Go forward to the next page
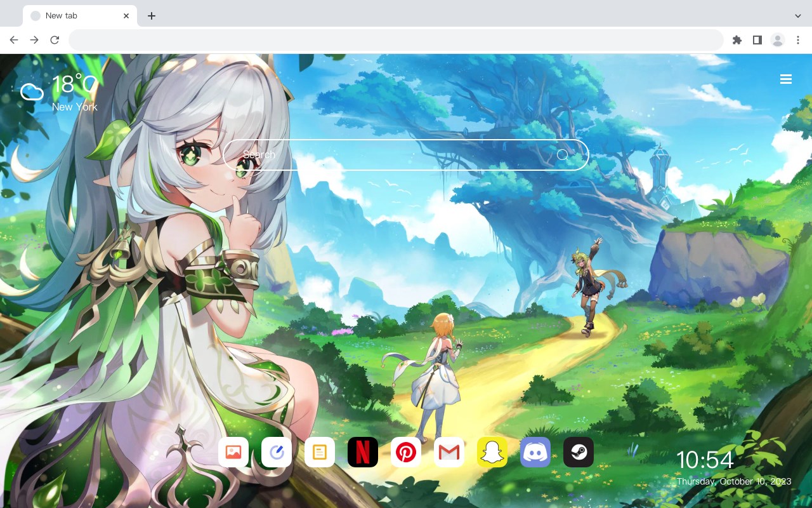Image resolution: width=812 pixels, height=508 pixels. click(34, 40)
